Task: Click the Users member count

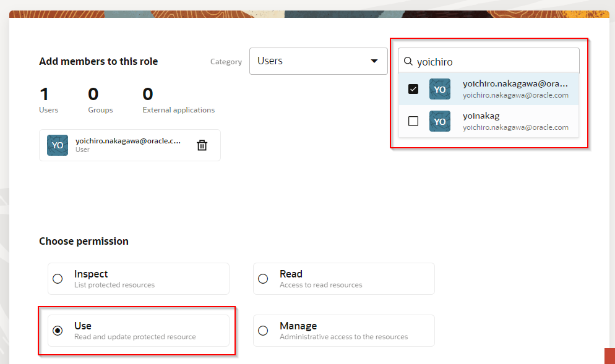Action: coord(45,95)
